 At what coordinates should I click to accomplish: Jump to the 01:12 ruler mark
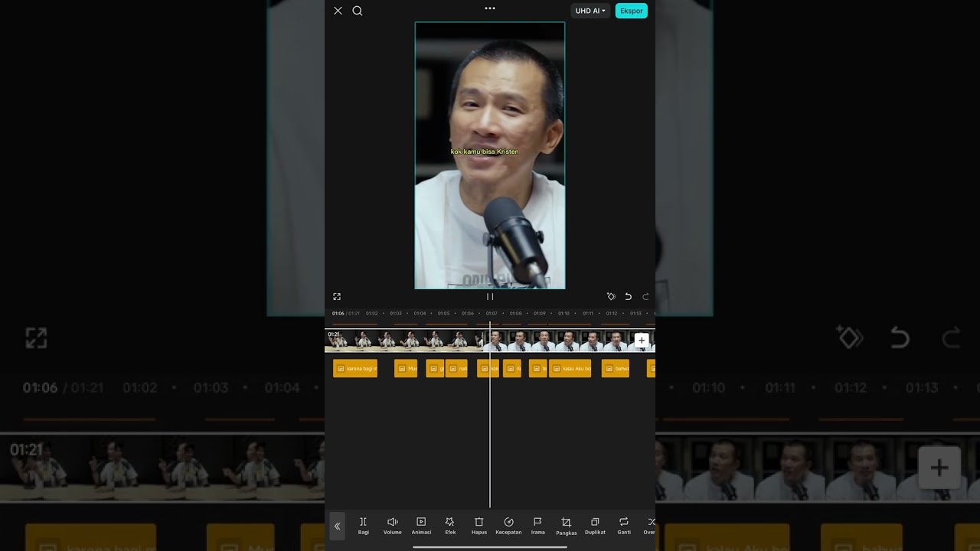click(x=612, y=313)
